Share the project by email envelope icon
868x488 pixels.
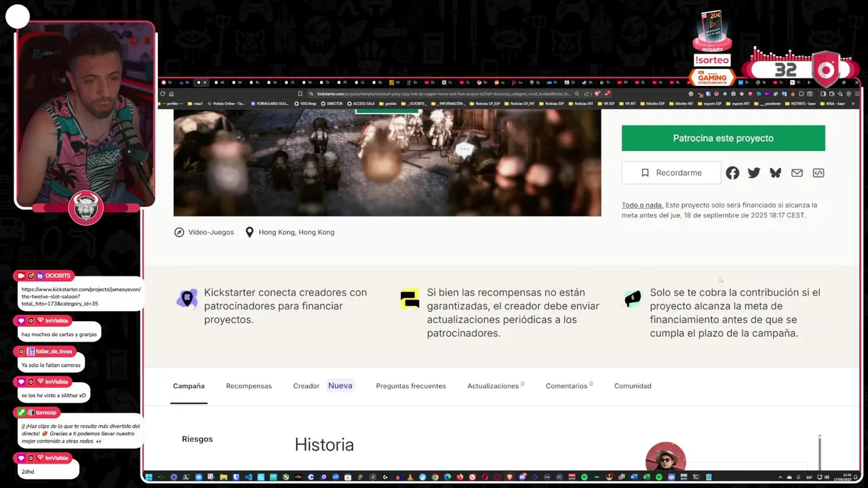797,173
